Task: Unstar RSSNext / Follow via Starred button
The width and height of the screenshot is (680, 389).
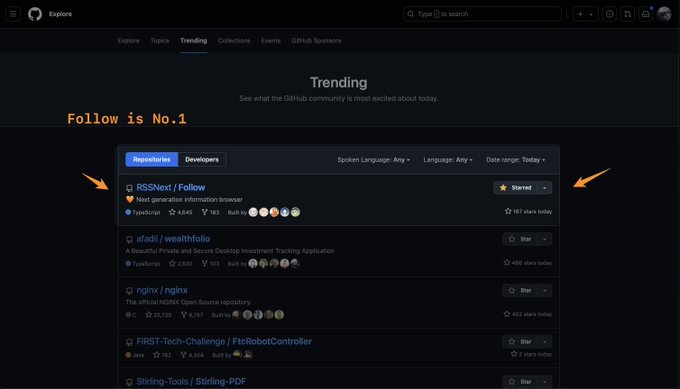Action: pos(516,188)
